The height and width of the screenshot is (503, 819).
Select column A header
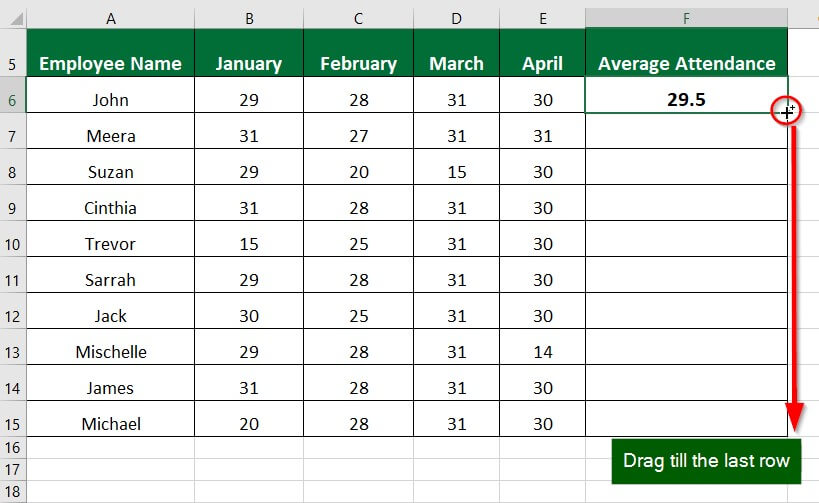tap(110, 18)
